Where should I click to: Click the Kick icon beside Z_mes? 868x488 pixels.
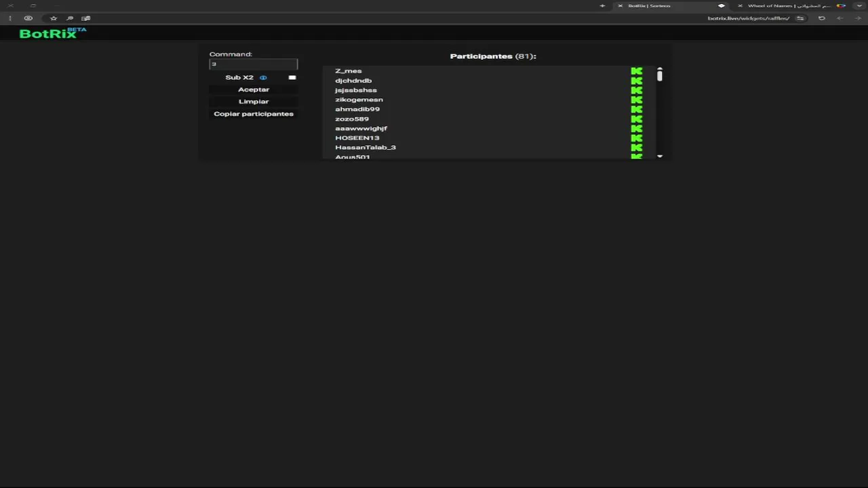636,70
